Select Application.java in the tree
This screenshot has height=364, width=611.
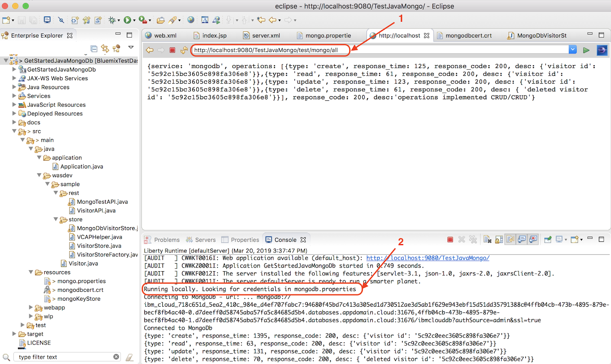pyautogui.click(x=82, y=167)
